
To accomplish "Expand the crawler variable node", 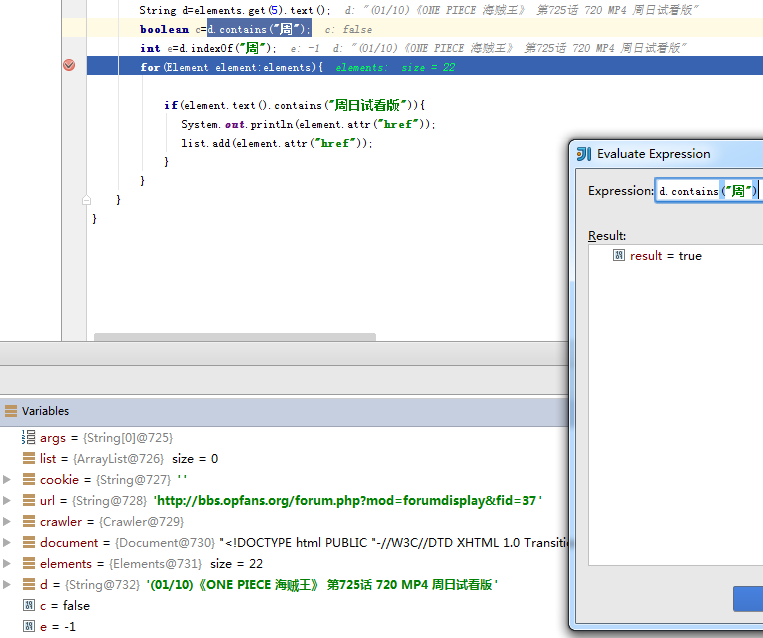I will pos(7,521).
